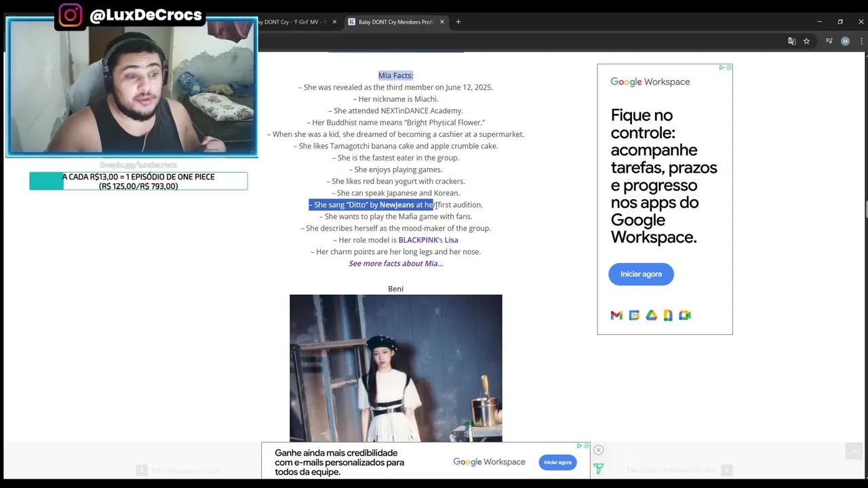
Task: Click the Google Meet icon in the ad
Action: coord(685,315)
